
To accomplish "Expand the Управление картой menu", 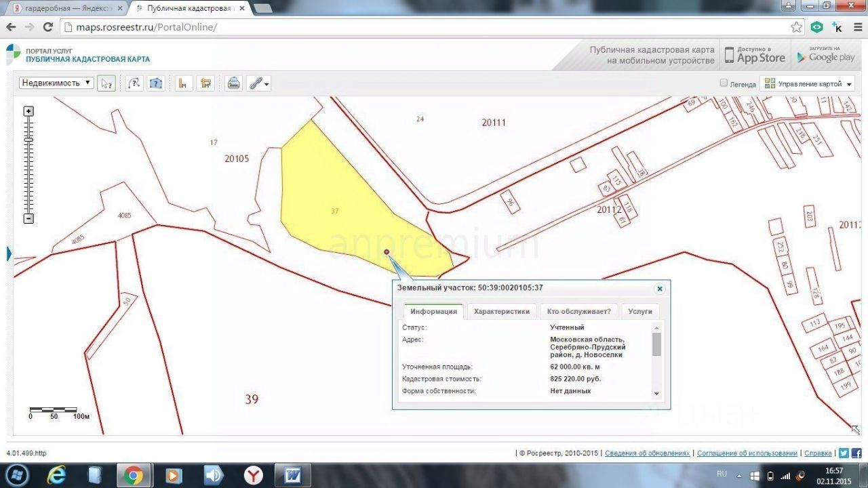I will click(x=808, y=84).
